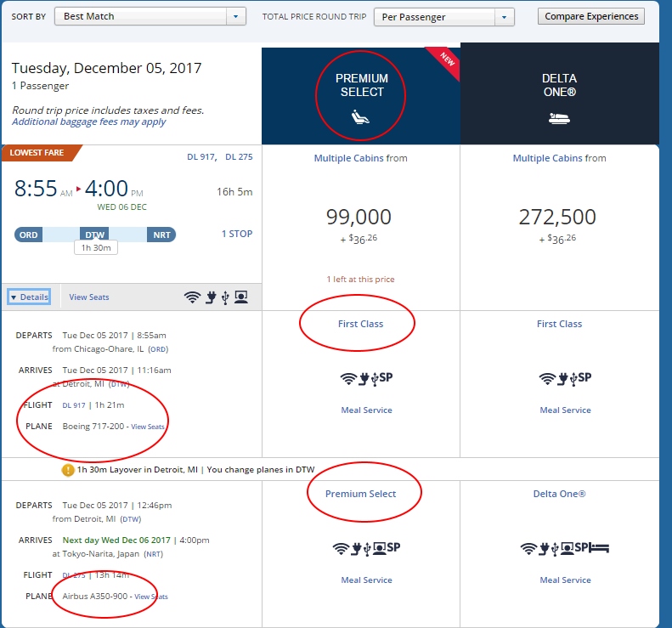Open the Best Match sort dropdown
Image resolution: width=672 pixels, height=628 pixels.
[x=236, y=16]
